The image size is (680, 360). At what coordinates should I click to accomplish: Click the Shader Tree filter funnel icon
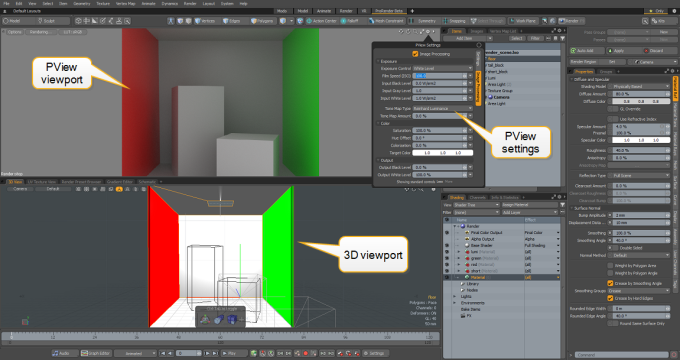tap(562, 205)
